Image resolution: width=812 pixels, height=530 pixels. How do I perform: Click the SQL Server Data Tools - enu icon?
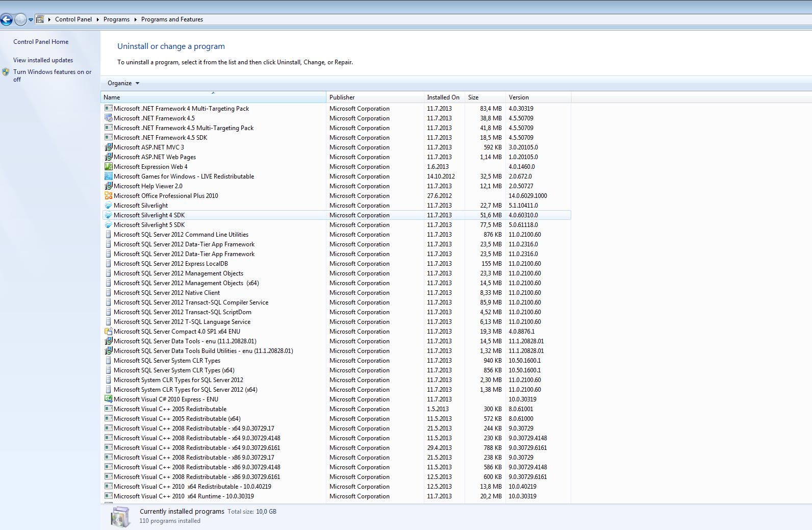108,341
